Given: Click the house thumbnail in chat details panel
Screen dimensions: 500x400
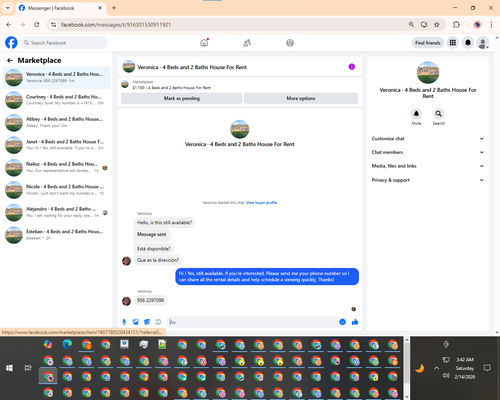Looking at the screenshot, I should [428, 72].
